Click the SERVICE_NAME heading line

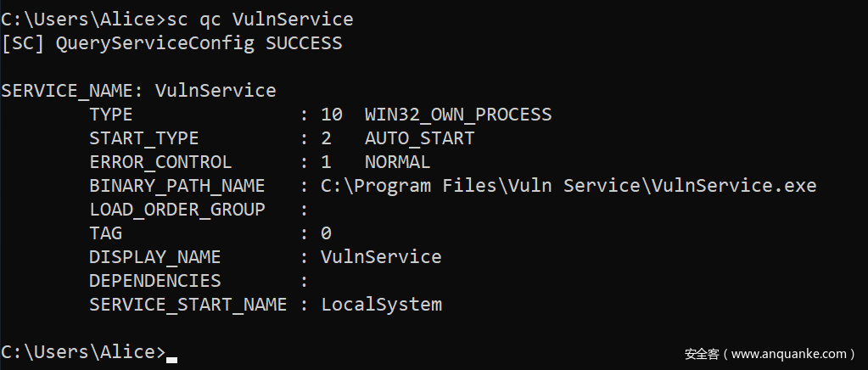pyautogui.click(x=138, y=90)
